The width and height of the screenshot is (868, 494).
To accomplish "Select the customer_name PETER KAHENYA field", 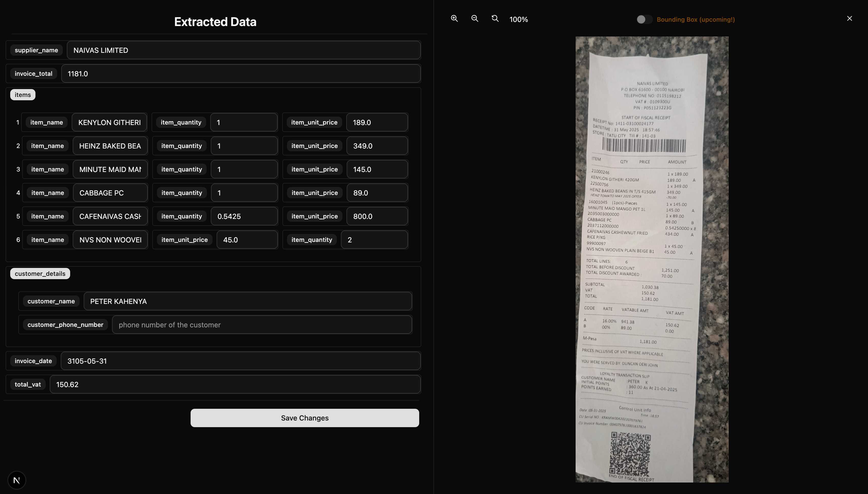I will [247, 301].
